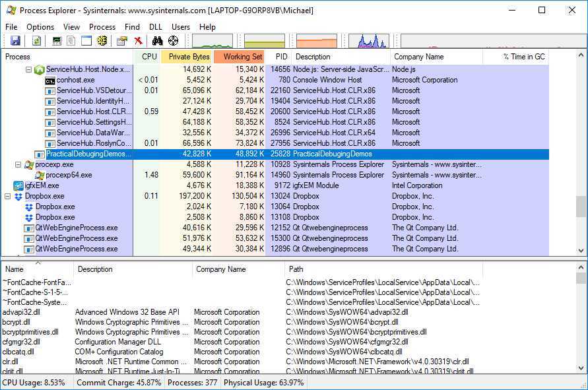The height and width of the screenshot is (390, 588).
Task: Click the PracticalDebugingDemos process icon
Action: (x=40, y=154)
